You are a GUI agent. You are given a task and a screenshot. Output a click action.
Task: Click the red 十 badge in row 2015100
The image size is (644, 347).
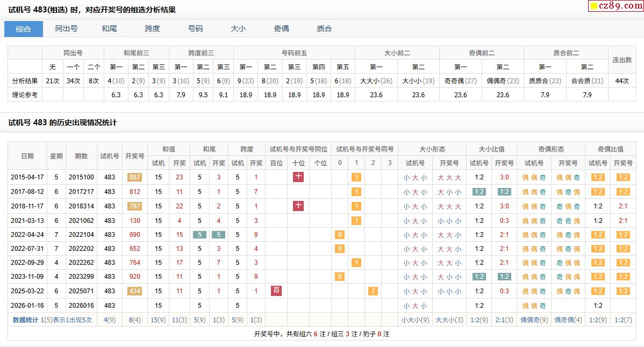click(x=298, y=177)
